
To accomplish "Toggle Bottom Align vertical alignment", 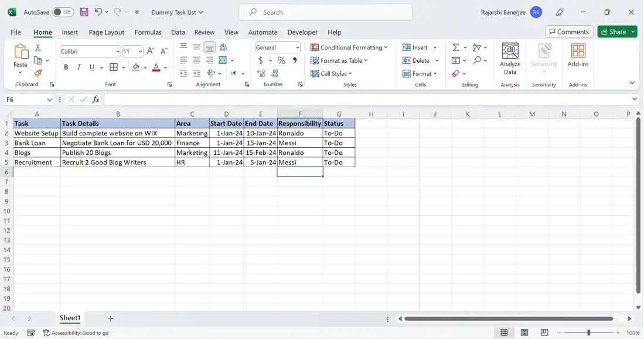I will coord(209,48).
